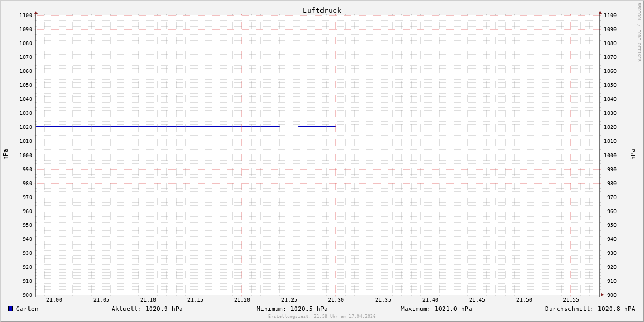Click the blue Garten legend color square
This screenshot has width=644, height=322.
coord(10,309)
